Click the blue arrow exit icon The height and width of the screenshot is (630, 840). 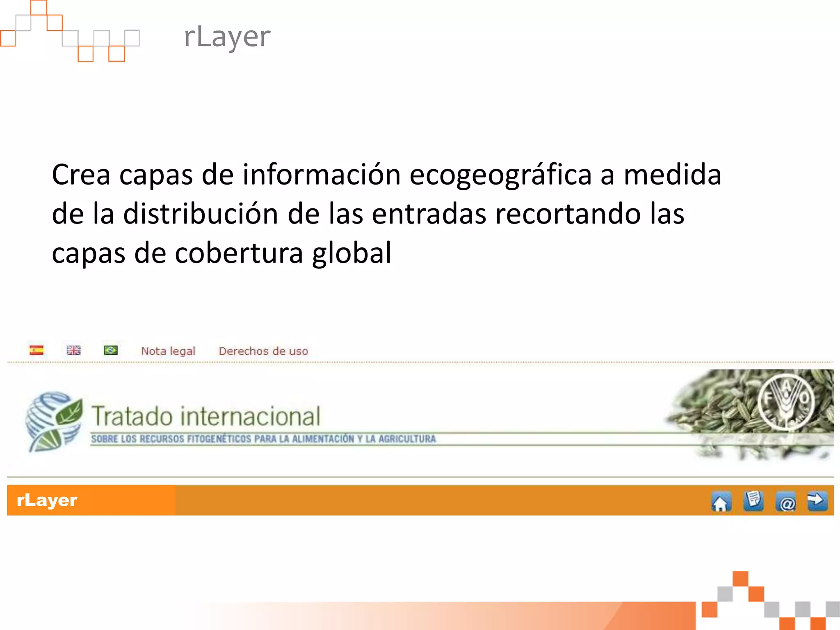(817, 501)
